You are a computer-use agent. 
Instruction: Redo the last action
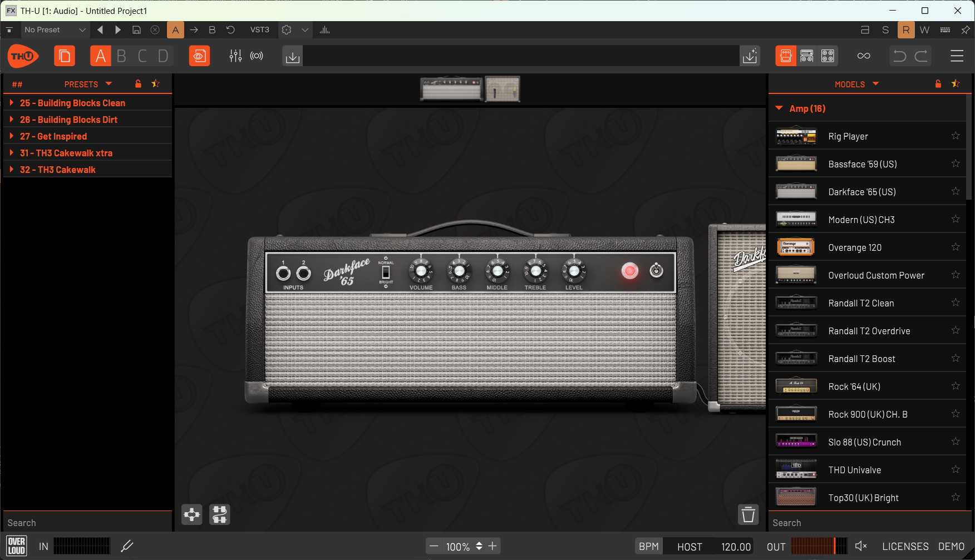(922, 56)
